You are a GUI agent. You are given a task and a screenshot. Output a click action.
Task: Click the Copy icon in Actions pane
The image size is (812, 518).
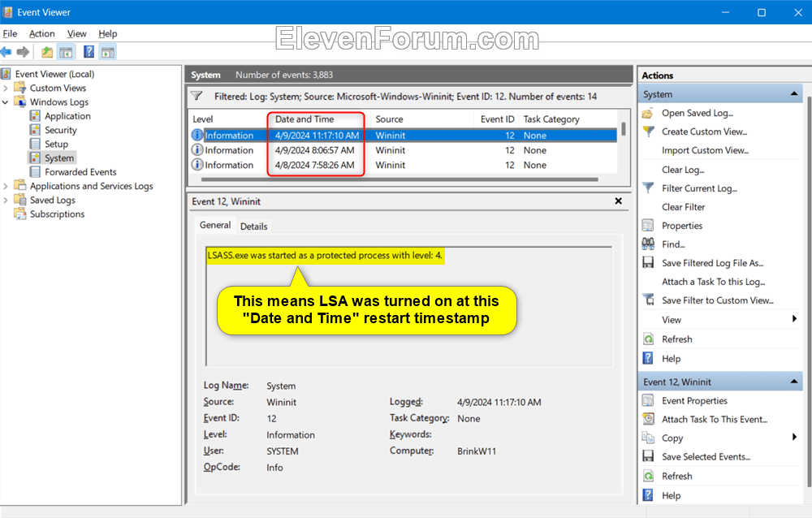(x=648, y=438)
